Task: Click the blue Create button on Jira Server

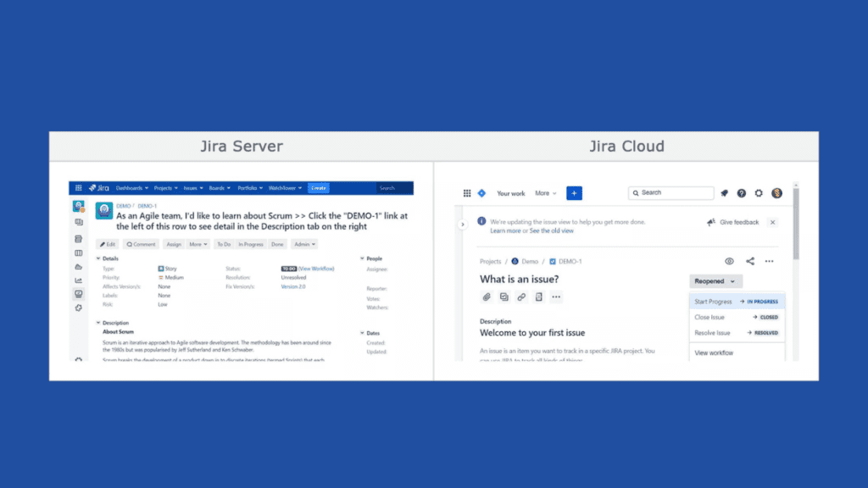Action: click(320, 188)
